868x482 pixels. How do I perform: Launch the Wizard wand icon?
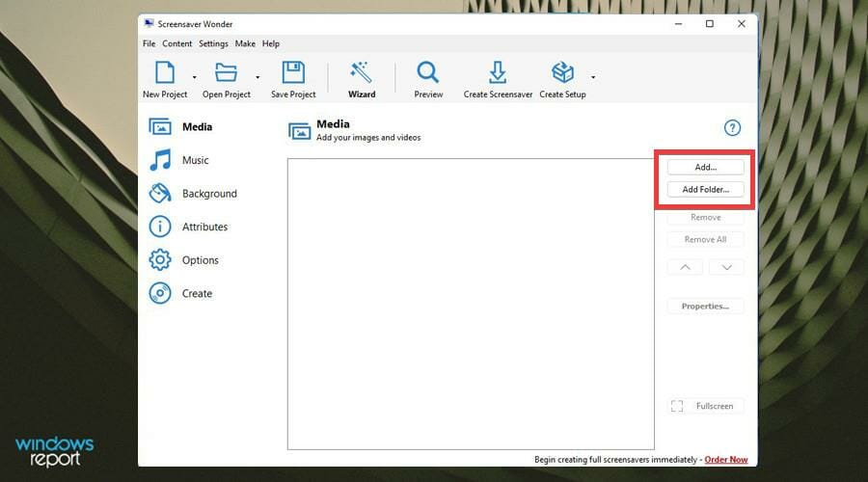361,72
